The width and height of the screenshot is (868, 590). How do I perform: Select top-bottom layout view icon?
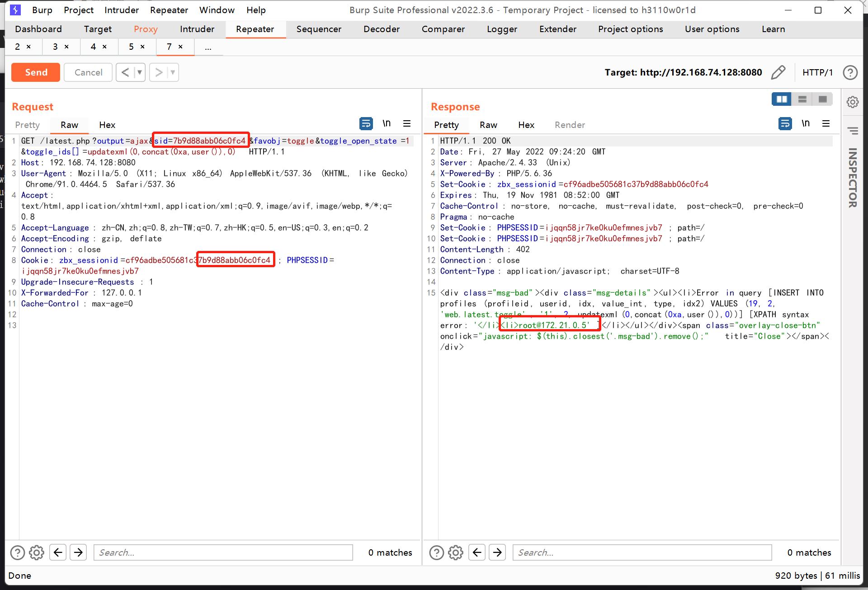(802, 99)
